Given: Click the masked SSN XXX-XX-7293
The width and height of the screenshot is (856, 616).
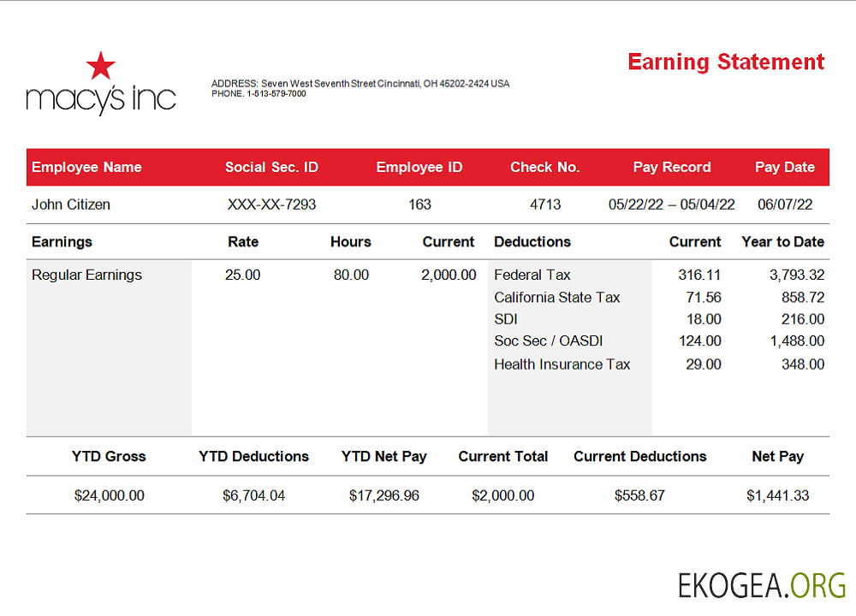Looking at the screenshot, I should [x=271, y=204].
